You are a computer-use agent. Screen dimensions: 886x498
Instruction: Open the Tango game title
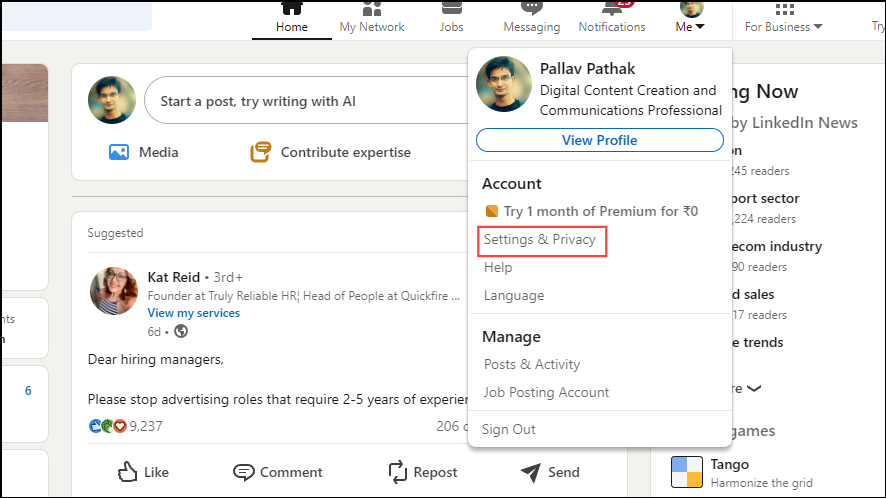(x=729, y=464)
